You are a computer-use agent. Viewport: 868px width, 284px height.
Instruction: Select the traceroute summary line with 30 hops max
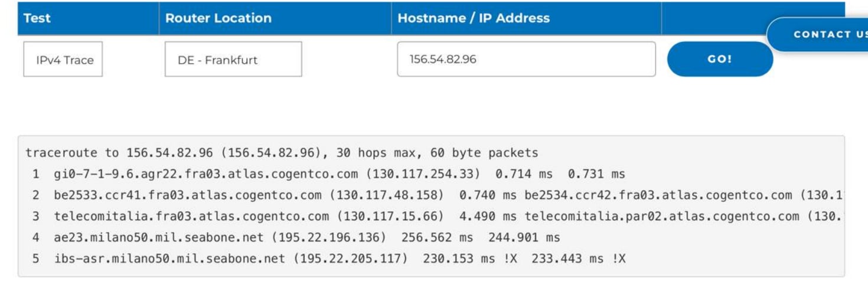tap(282, 153)
